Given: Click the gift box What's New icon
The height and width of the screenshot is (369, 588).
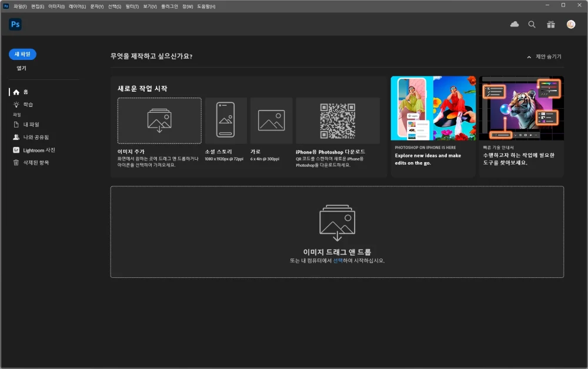Looking at the screenshot, I should [x=550, y=24].
